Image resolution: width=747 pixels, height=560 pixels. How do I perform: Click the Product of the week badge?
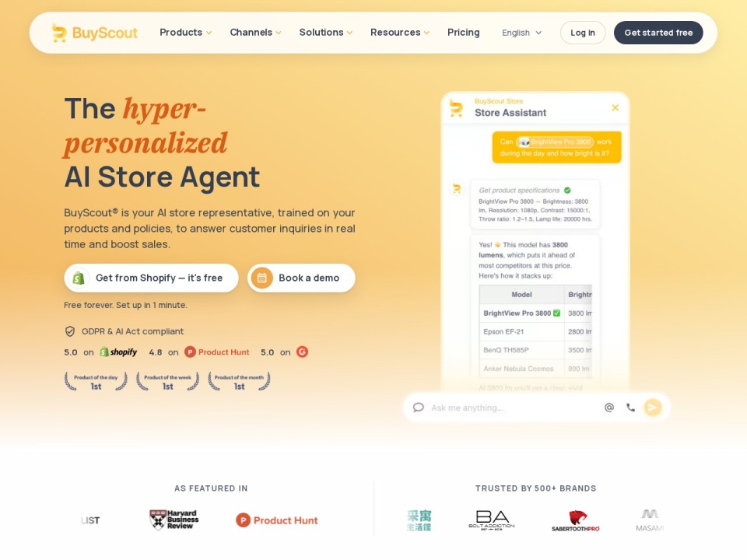click(168, 381)
